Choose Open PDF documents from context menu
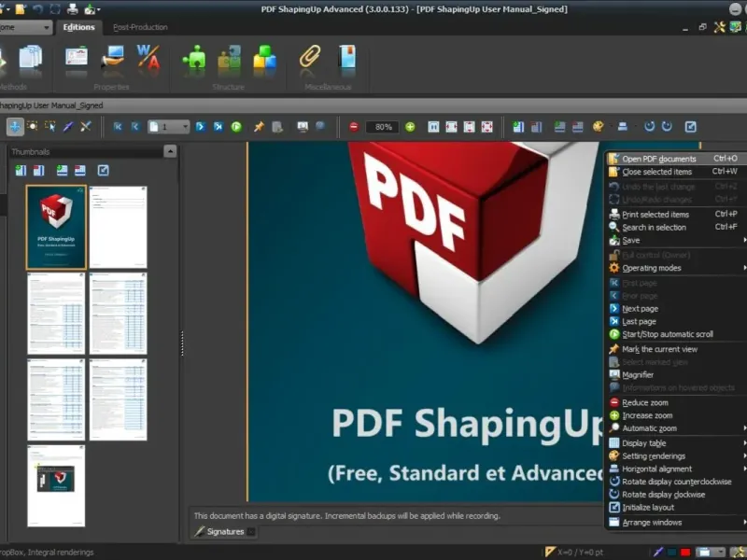Image resolution: width=747 pixels, height=560 pixels. pyautogui.click(x=658, y=159)
